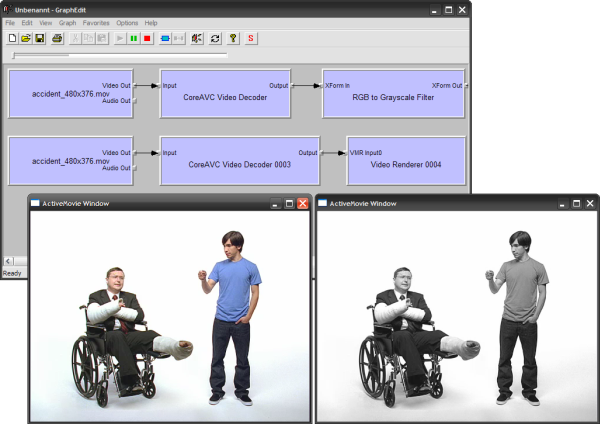Pause the graph with green pause button
The width and height of the screenshot is (600, 424).
pos(134,38)
